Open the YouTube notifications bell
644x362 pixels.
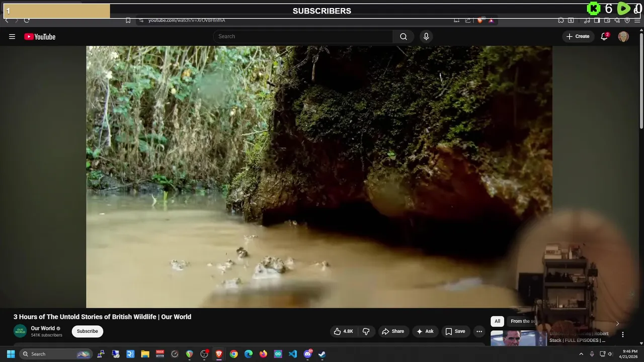[604, 36]
